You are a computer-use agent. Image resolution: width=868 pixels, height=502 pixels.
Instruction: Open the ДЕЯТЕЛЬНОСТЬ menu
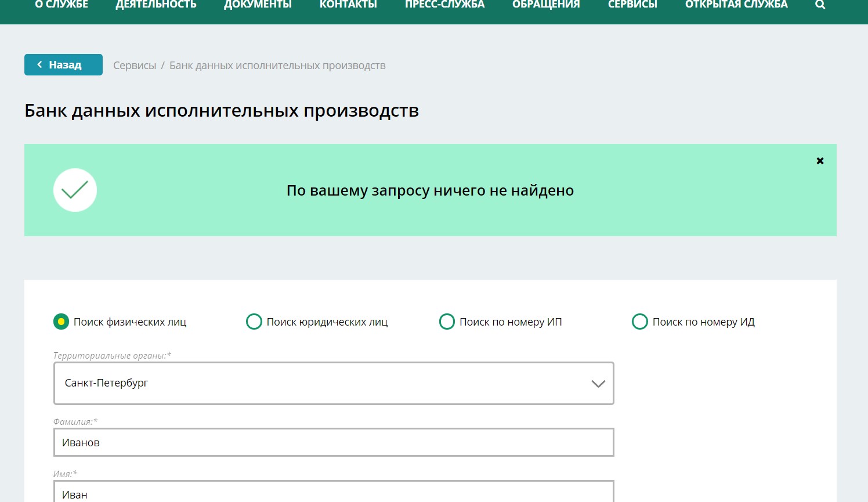(156, 5)
